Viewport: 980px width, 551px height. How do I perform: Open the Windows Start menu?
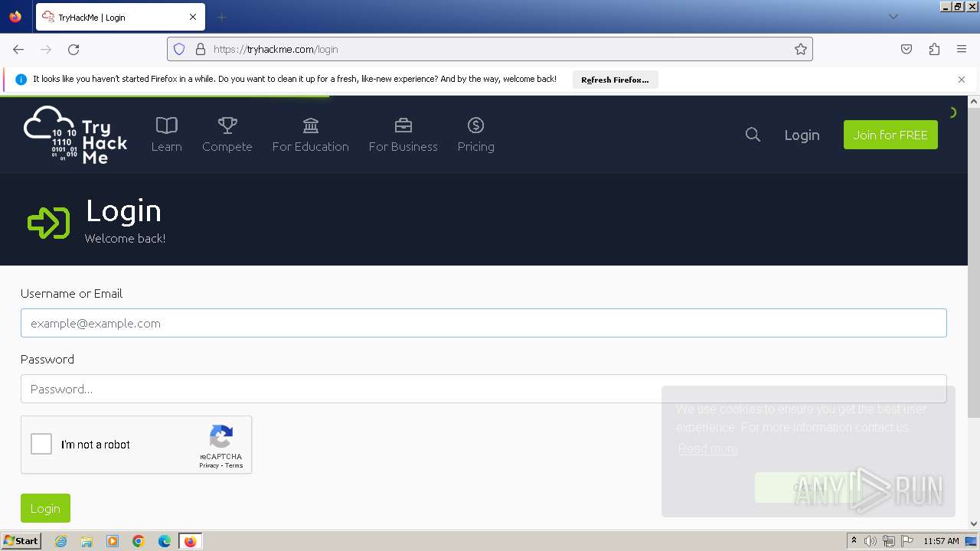point(21,541)
